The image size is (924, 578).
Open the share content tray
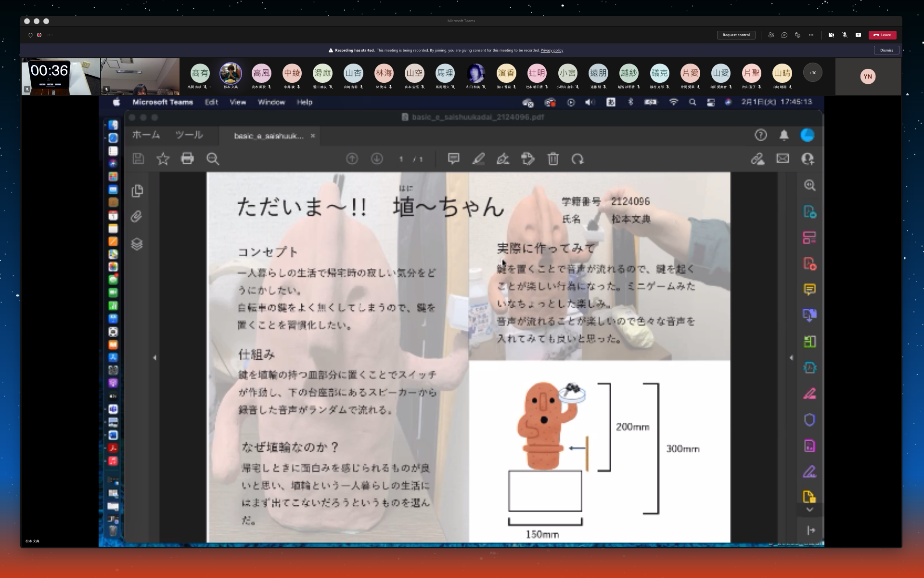click(x=858, y=35)
